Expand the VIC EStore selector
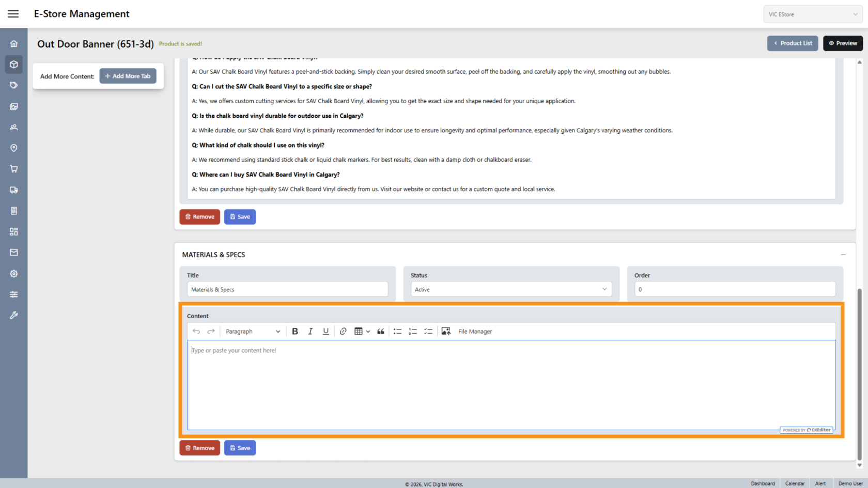Image resolution: width=868 pixels, height=488 pixels. pyautogui.click(x=813, y=14)
